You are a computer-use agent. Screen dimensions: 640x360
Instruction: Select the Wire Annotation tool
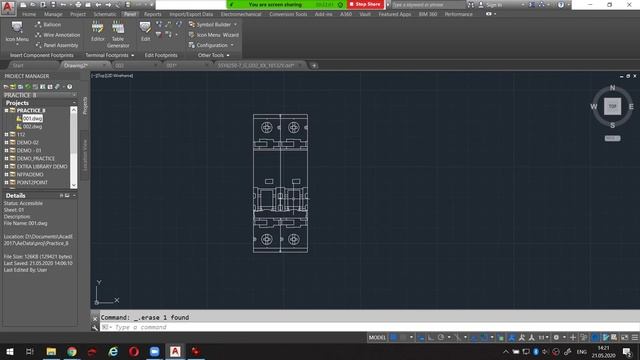click(x=58, y=35)
